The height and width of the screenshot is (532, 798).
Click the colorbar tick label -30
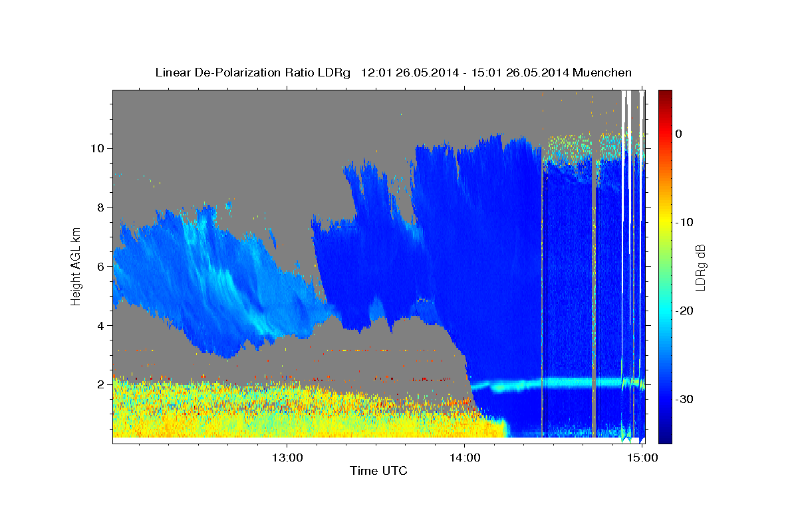click(x=684, y=399)
